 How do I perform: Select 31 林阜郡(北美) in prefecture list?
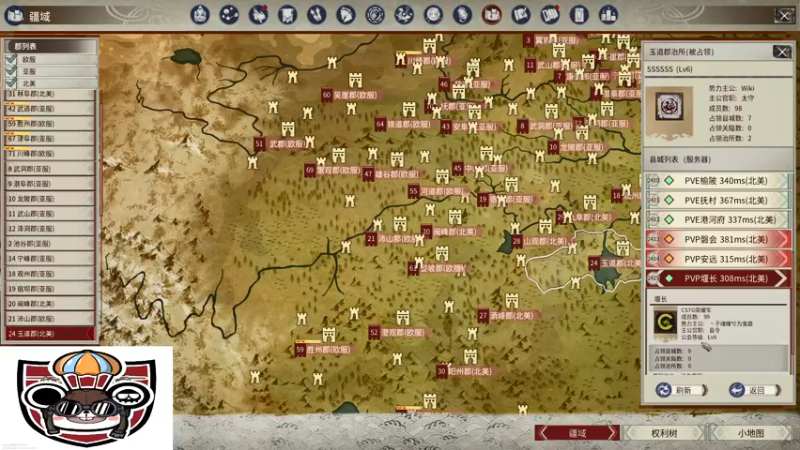pos(49,94)
